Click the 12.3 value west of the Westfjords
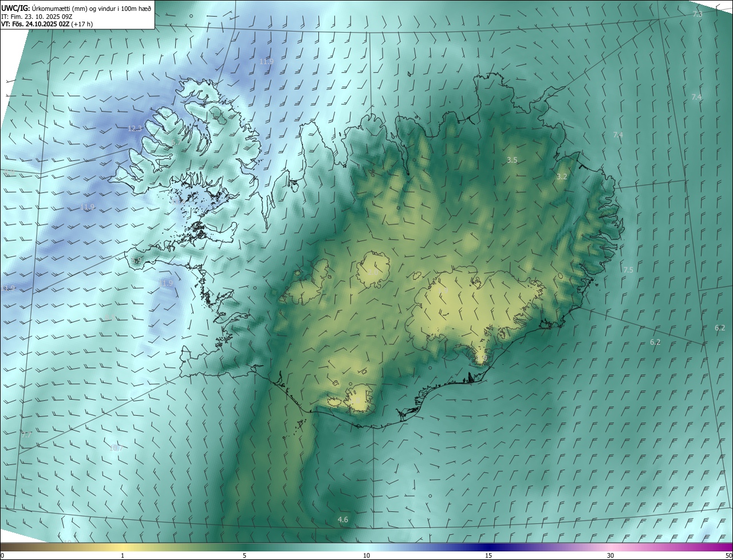733x560 pixels. (135, 128)
